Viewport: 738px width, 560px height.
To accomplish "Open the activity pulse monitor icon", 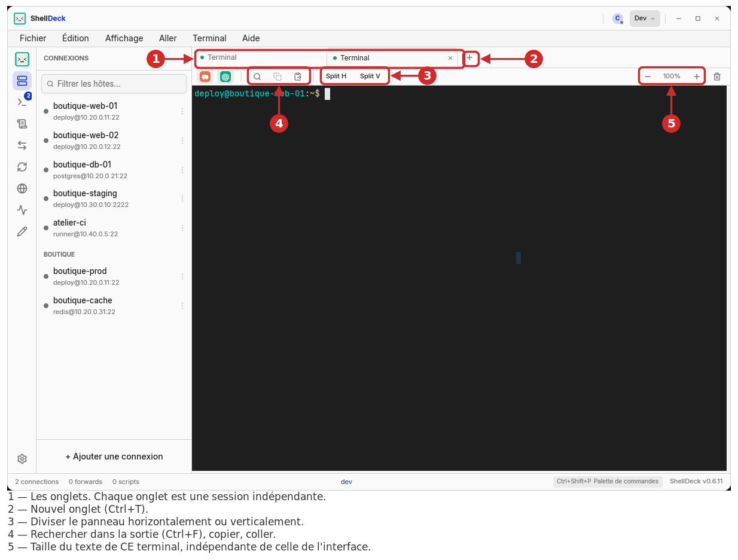I will pos(22,210).
